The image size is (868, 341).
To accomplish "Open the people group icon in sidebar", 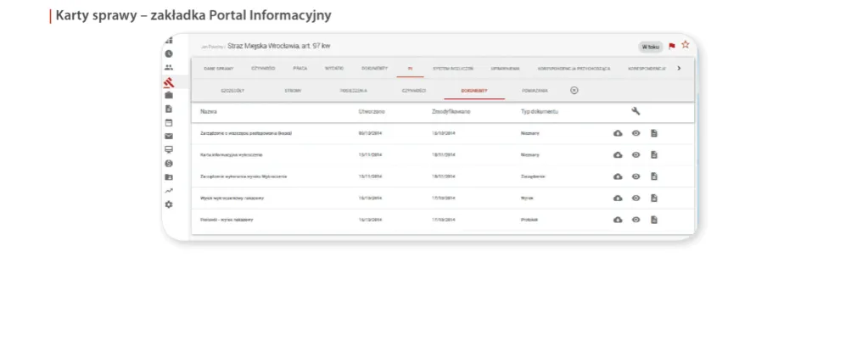I will pos(169,68).
